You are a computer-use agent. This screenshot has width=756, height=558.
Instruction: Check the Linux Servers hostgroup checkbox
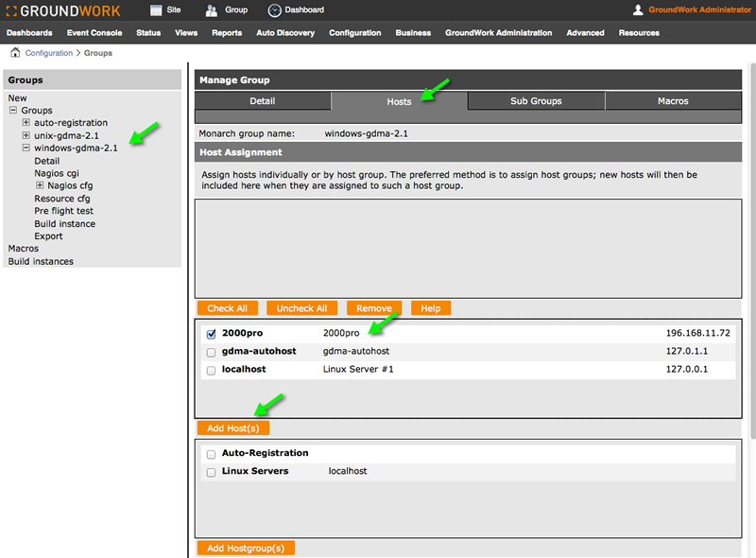coord(211,472)
